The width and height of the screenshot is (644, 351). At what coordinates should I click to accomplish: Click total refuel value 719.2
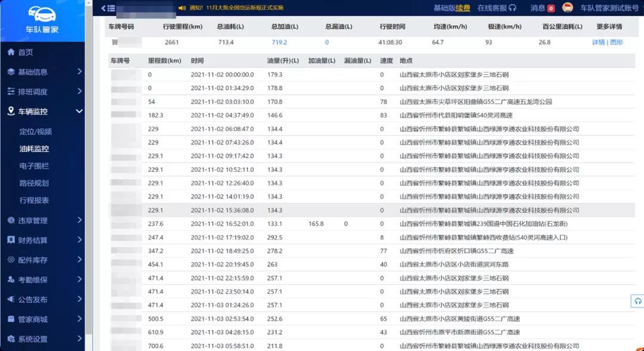(279, 42)
